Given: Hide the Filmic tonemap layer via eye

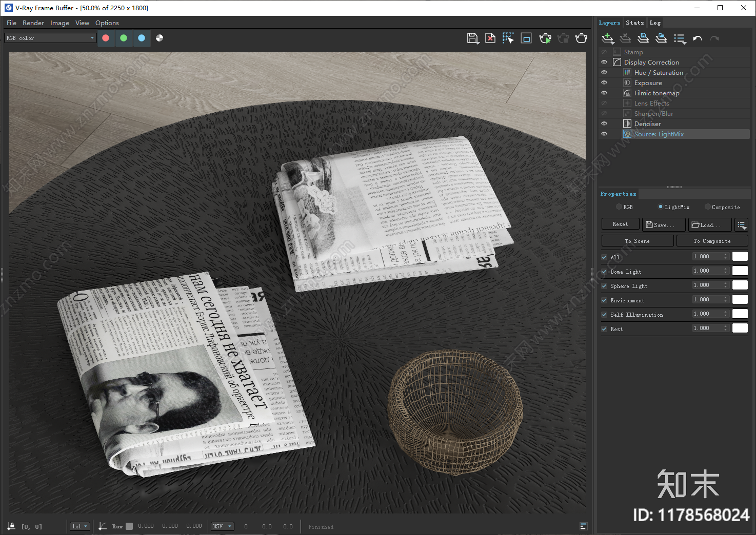Looking at the screenshot, I should click(x=604, y=93).
